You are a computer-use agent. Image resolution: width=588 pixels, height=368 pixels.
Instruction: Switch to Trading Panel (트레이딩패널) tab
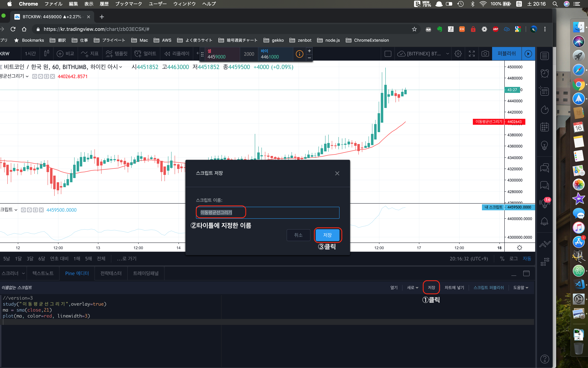[146, 273]
